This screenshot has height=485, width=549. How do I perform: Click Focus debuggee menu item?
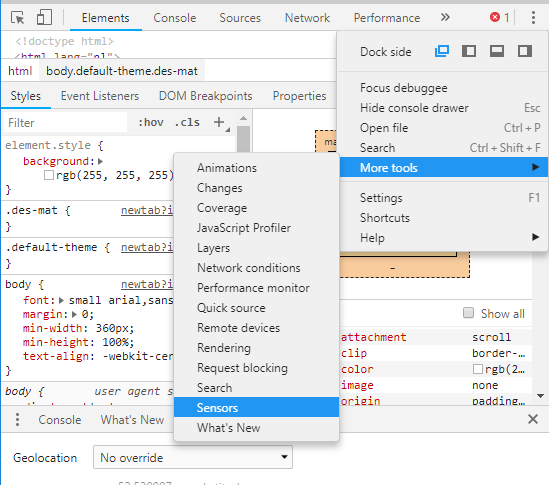click(443, 88)
